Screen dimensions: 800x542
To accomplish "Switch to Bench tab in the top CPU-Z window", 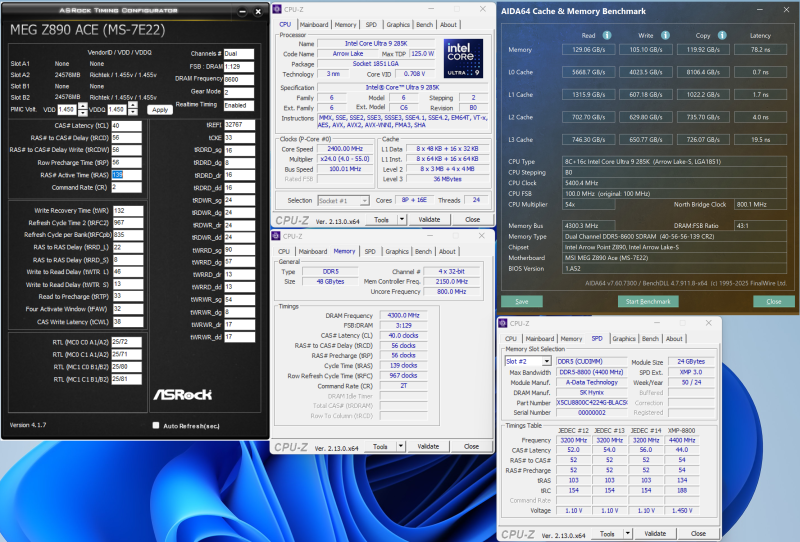I will pos(424,24).
